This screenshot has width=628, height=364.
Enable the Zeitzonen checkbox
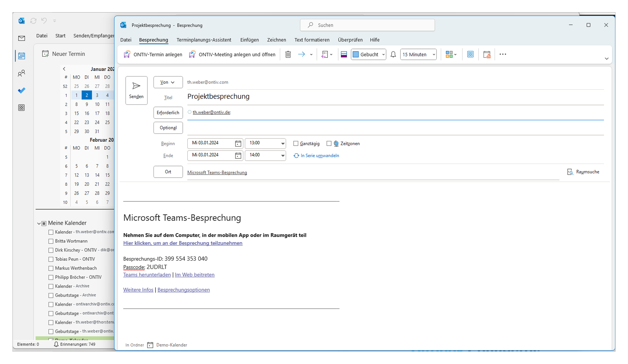tap(329, 143)
